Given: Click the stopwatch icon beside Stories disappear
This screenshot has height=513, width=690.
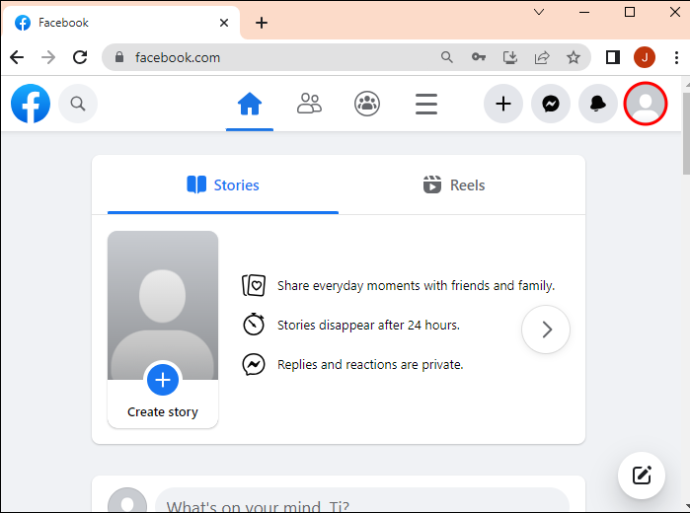Looking at the screenshot, I should 253,324.
